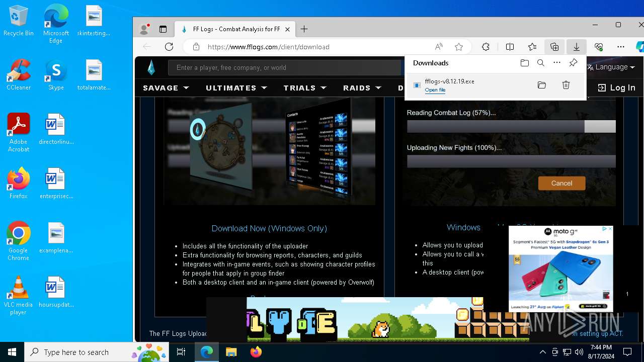Open directorlinu Word document on desktop

pos(56,129)
